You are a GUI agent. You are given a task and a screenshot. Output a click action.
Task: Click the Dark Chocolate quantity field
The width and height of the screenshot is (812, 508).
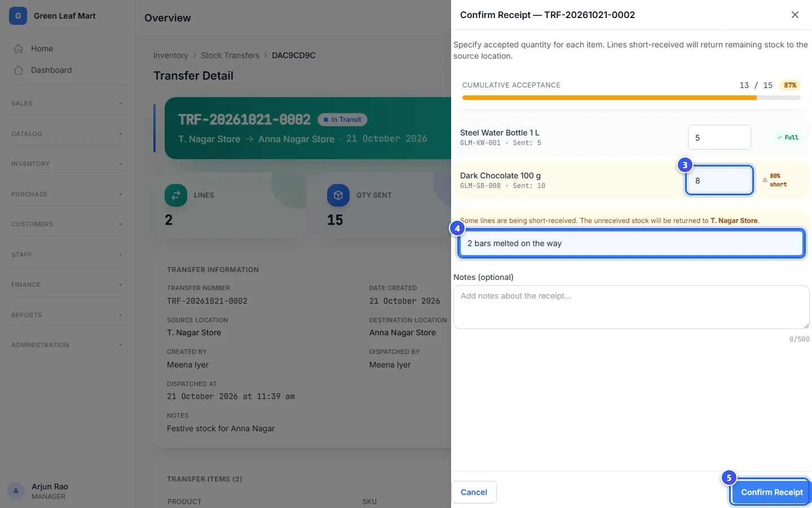tap(719, 181)
